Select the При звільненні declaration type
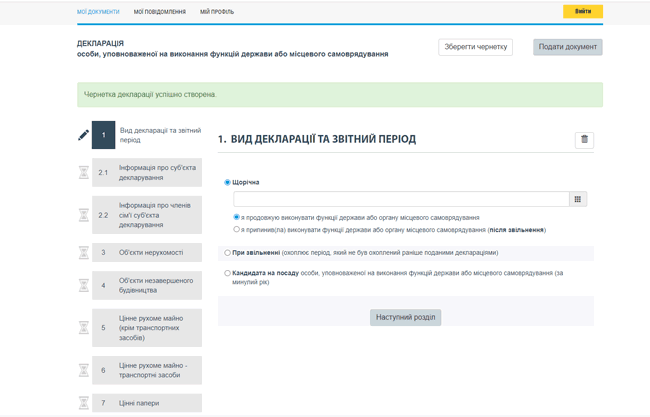The height and width of the screenshot is (417, 650). [x=228, y=253]
